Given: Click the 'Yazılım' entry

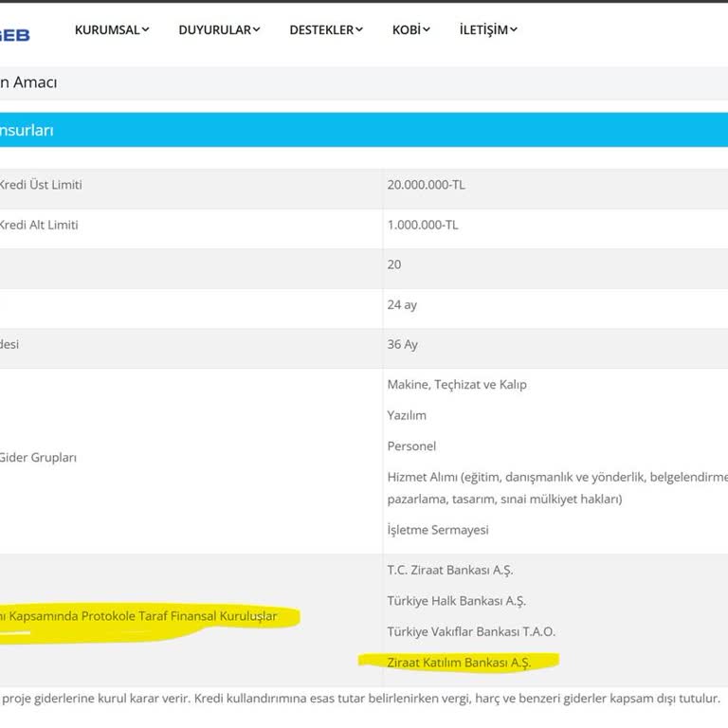Looking at the screenshot, I should coord(407,415).
